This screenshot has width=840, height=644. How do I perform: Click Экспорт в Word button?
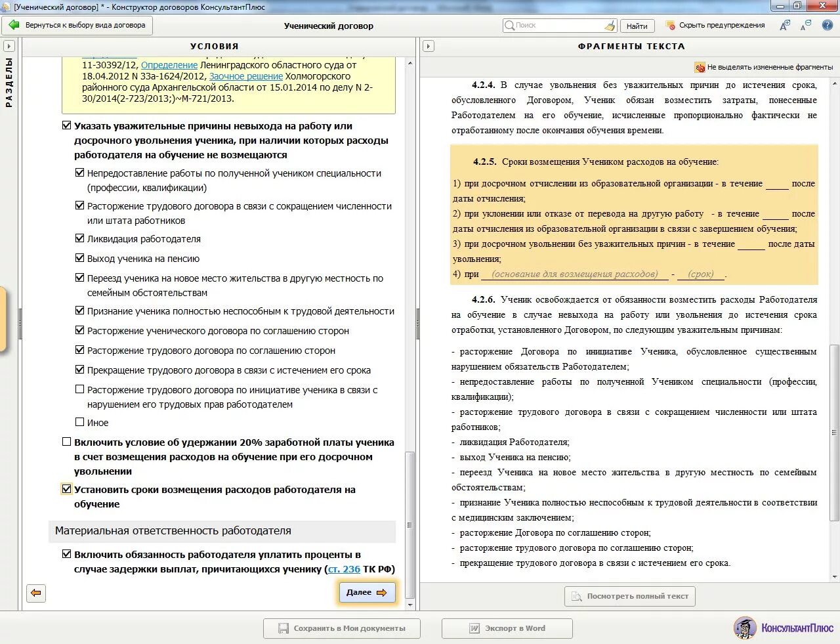coord(507,628)
